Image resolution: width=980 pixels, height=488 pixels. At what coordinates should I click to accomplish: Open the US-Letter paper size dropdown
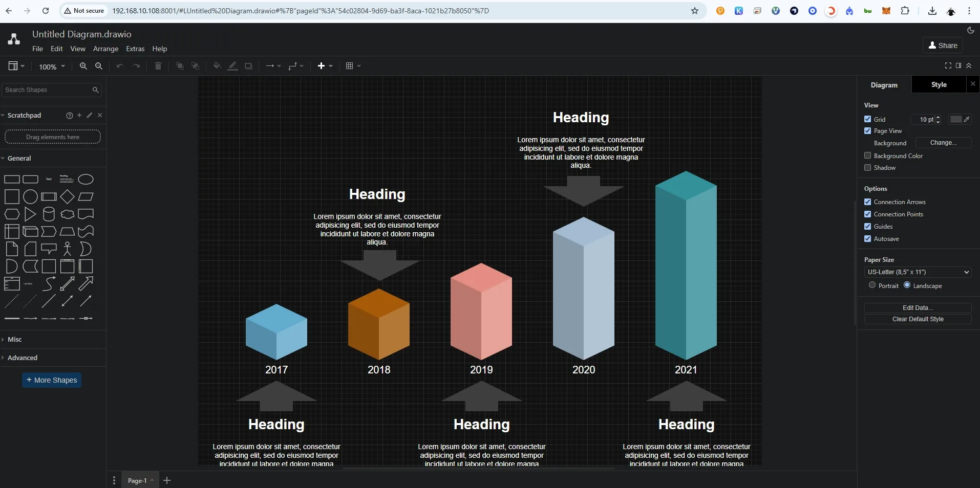click(x=918, y=272)
